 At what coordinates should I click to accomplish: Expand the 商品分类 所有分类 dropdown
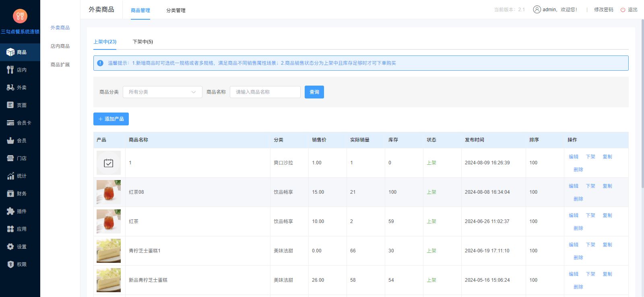[163, 92]
